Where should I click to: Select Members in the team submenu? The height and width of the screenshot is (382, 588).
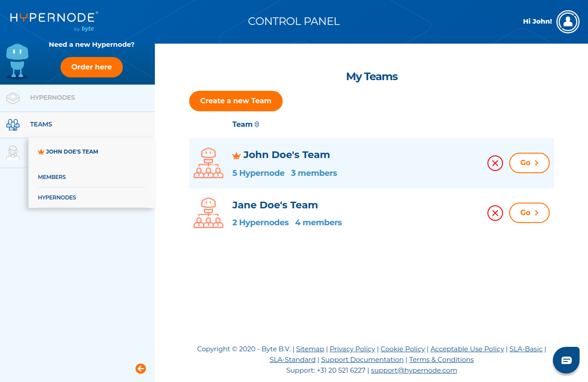pyautogui.click(x=52, y=177)
